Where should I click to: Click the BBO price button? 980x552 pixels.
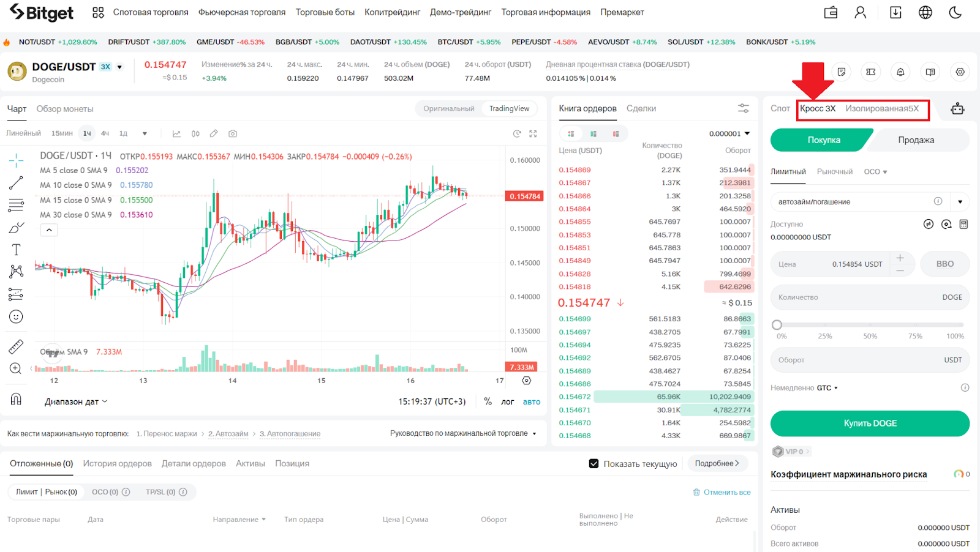click(x=945, y=264)
